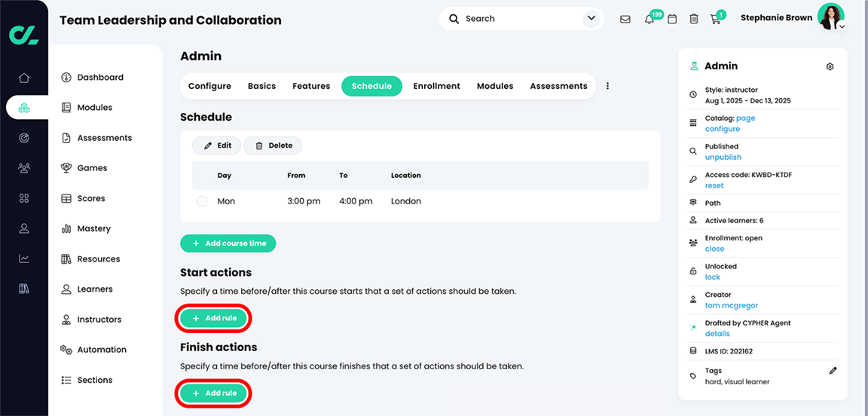This screenshot has height=416, width=868.
Task: Open Resources in course sidebar
Action: pyautogui.click(x=90, y=258)
